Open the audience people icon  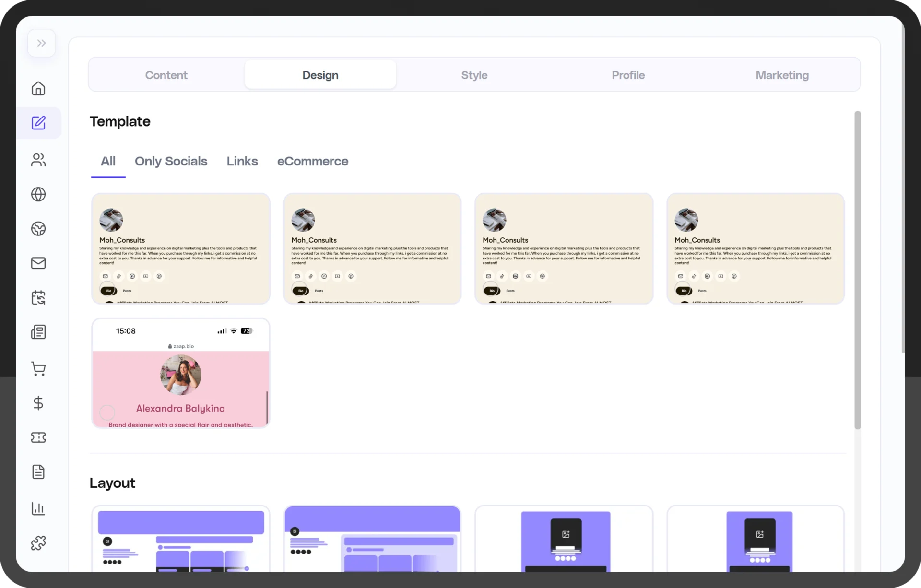coord(38,160)
